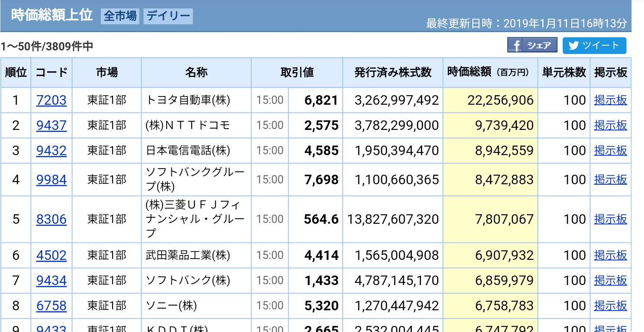Open 掲示板 link for 日本電信電話
644x332 pixels.
(611, 151)
